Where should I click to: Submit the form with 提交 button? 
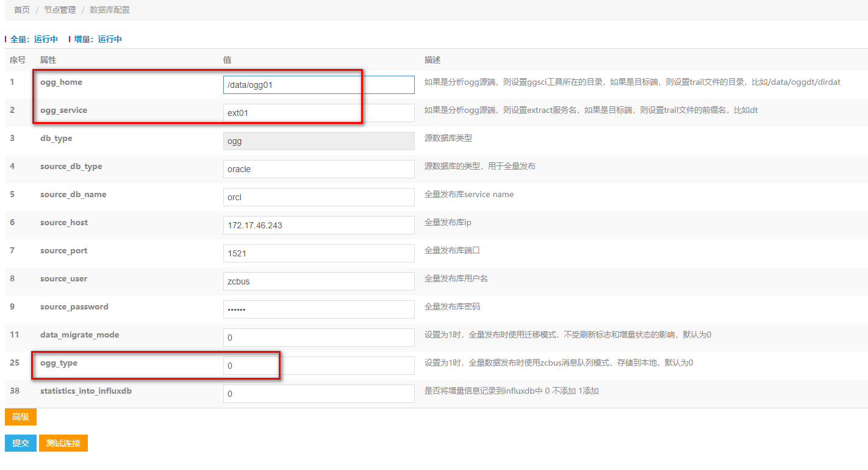(21, 443)
